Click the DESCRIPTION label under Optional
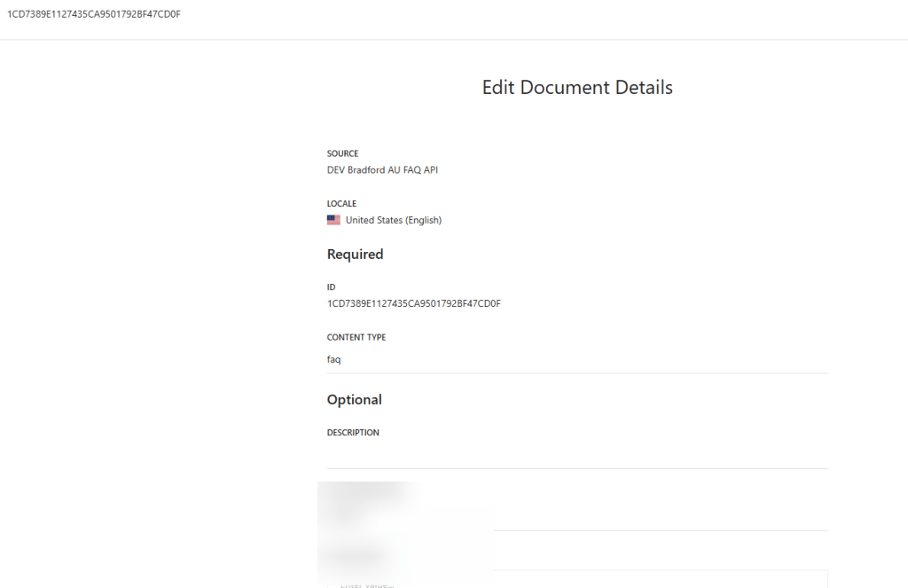 [x=353, y=433]
